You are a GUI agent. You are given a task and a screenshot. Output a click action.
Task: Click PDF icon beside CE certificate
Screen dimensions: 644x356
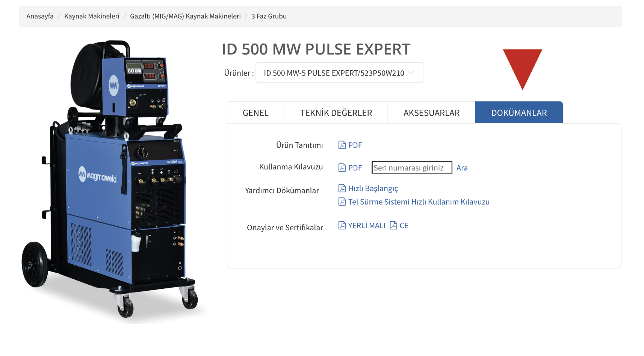(393, 225)
